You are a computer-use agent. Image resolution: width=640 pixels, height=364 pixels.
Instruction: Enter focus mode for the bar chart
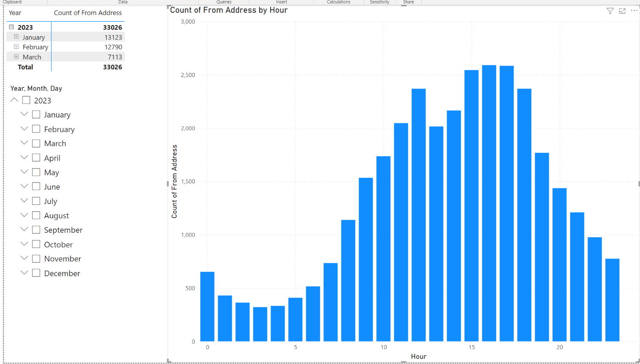pyautogui.click(x=622, y=11)
